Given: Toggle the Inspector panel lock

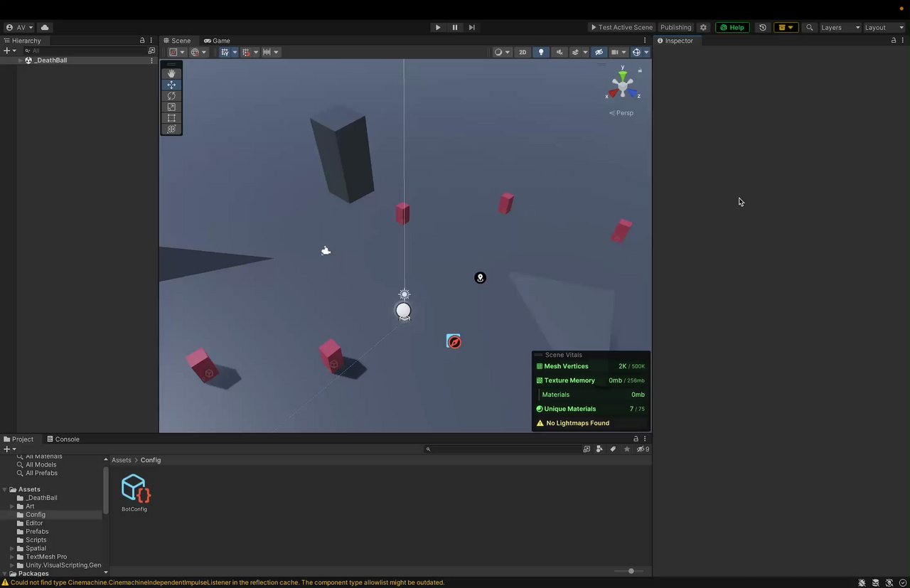Looking at the screenshot, I should (x=894, y=41).
